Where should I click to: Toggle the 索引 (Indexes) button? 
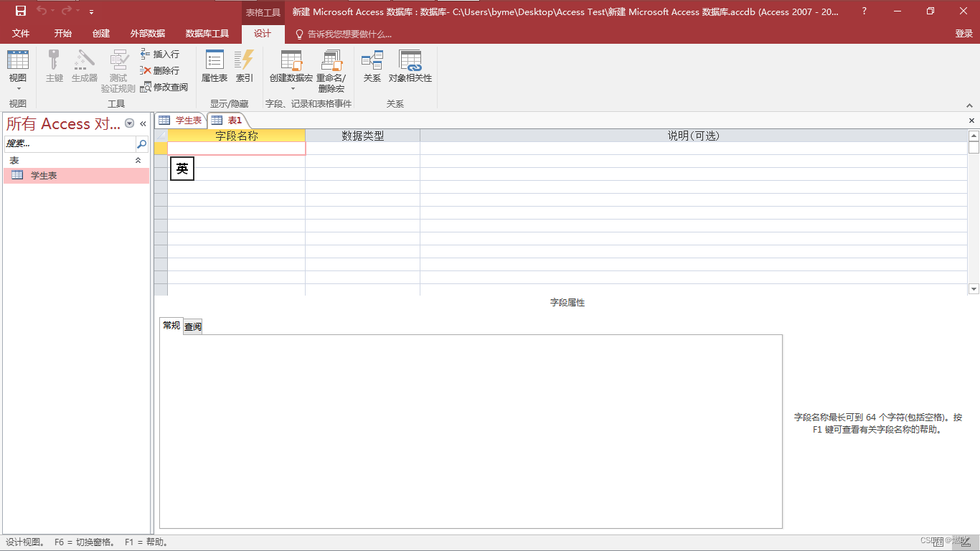click(245, 67)
